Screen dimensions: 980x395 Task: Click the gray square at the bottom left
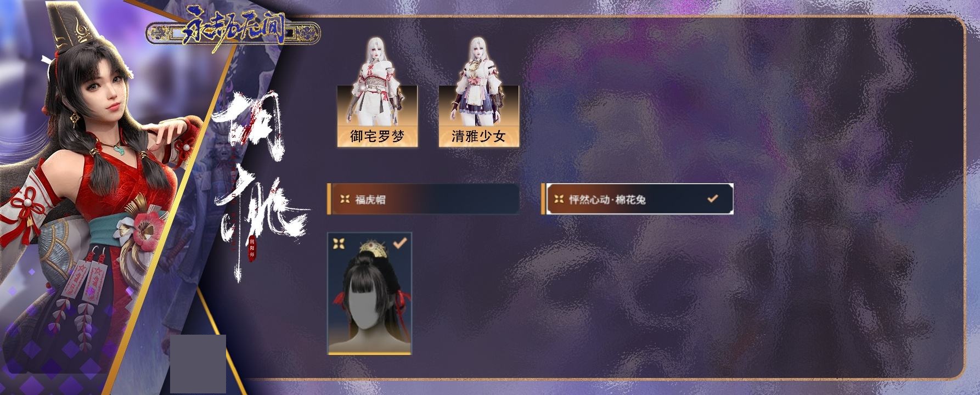tap(198, 364)
